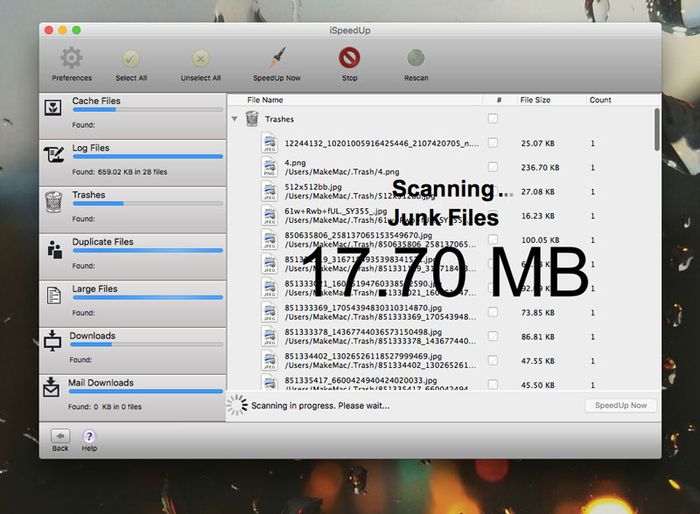Click the scanning progress spinner
The image size is (700, 514).
click(x=237, y=405)
